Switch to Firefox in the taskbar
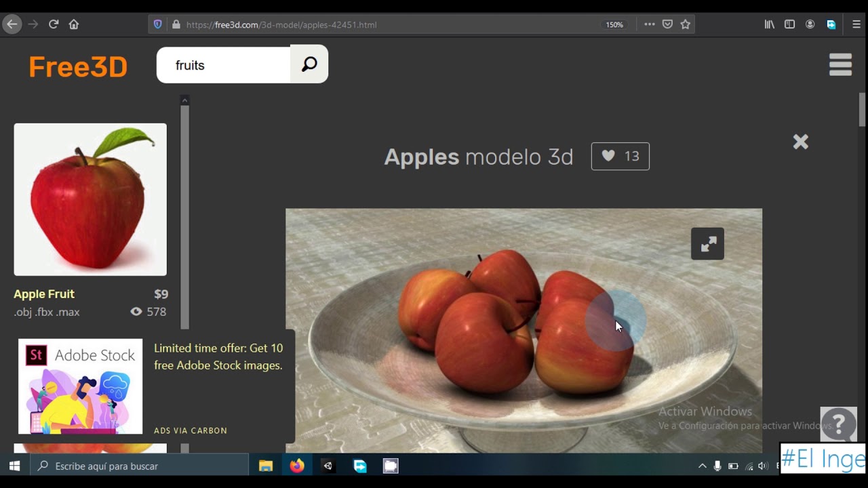 point(297,466)
